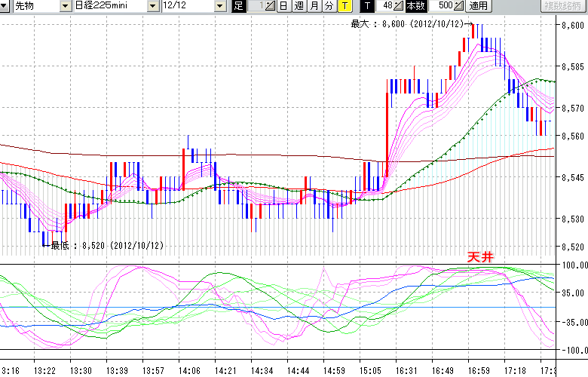Click the 500 bar count input field
Viewport: 588px width, 377px height.
tap(445, 6)
